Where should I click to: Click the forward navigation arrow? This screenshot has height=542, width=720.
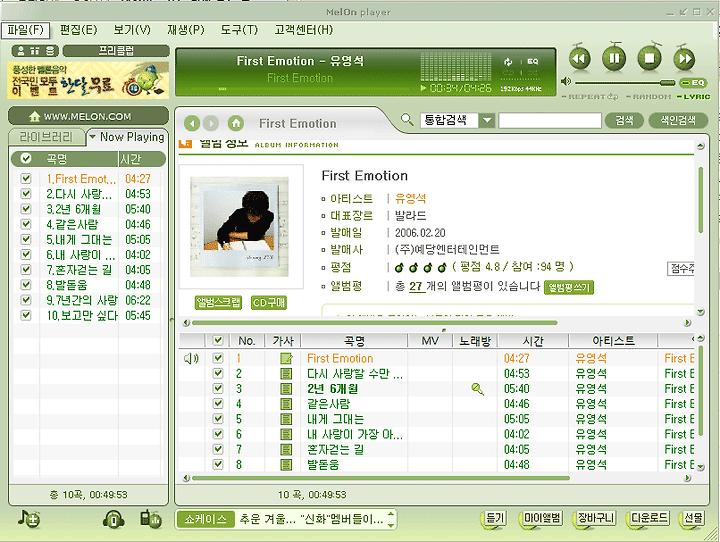tap(211, 123)
